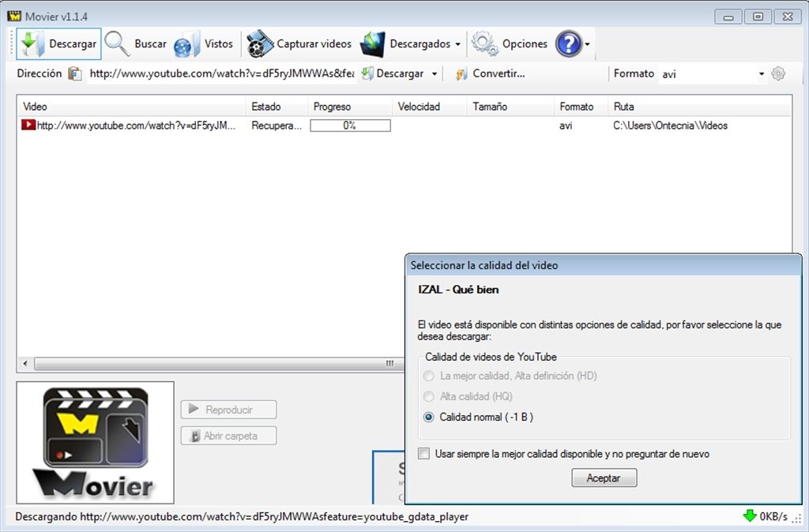
Task: Click the Dirección URL input field
Action: pyautogui.click(x=222, y=73)
